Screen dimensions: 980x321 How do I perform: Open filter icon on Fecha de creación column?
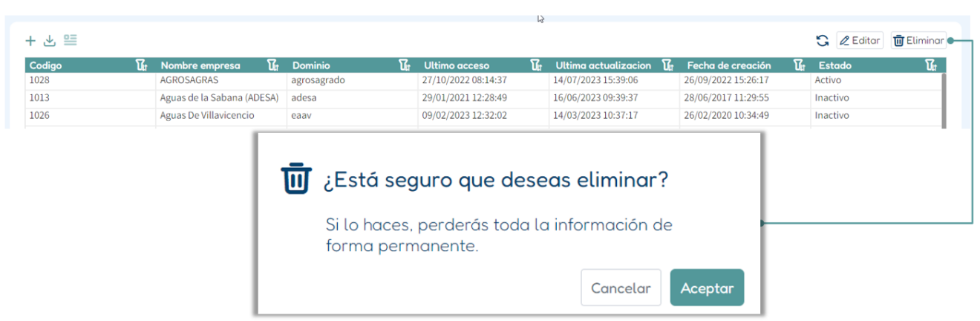[x=800, y=65]
